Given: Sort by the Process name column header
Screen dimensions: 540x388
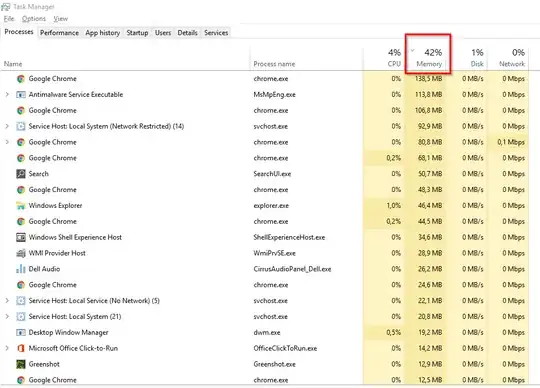Looking at the screenshot, I should pyautogui.click(x=274, y=64).
